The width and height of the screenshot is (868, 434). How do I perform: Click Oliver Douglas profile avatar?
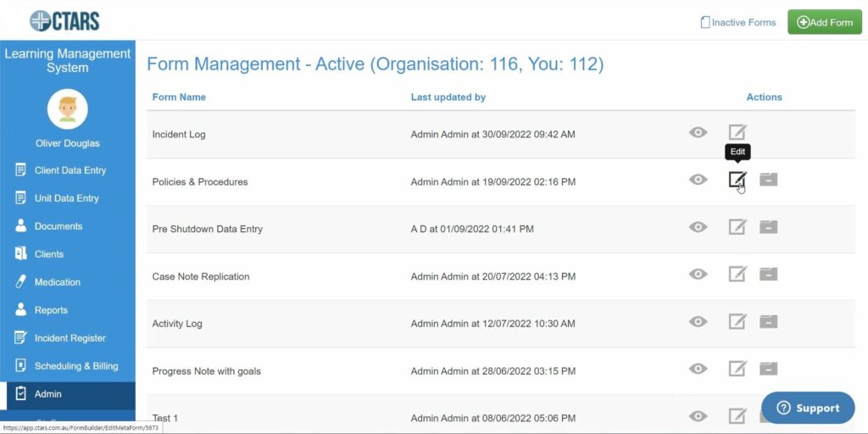point(68,109)
